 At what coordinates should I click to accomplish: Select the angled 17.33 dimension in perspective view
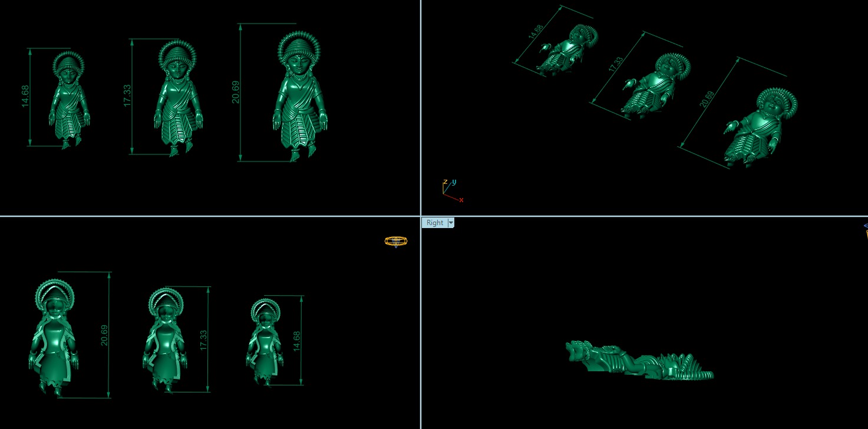click(615, 64)
